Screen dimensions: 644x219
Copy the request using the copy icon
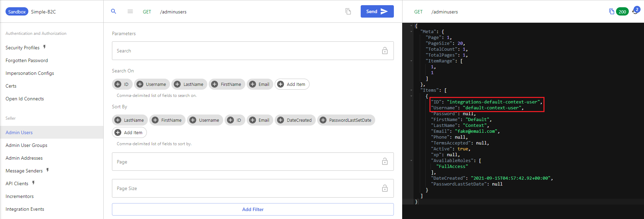(348, 11)
